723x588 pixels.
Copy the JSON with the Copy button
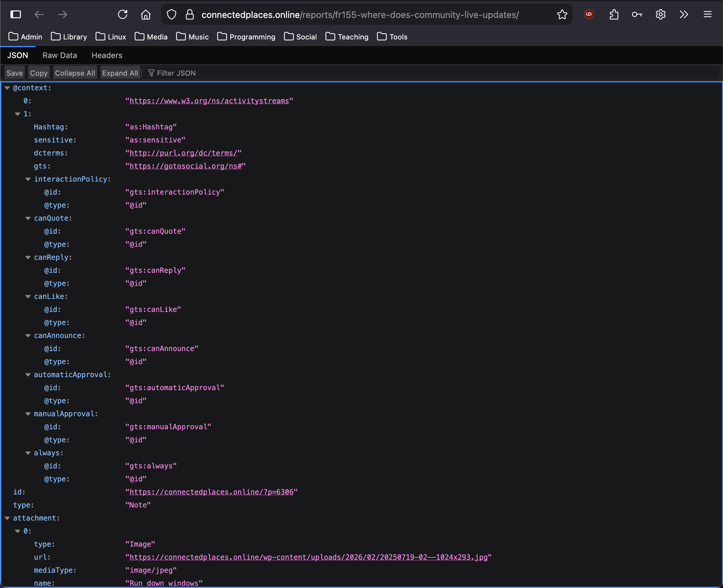tap(38, 73)
